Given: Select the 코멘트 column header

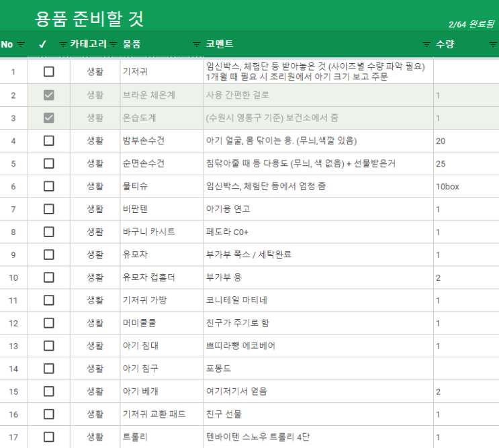Looking at the screenshot, I should (220, 44).
